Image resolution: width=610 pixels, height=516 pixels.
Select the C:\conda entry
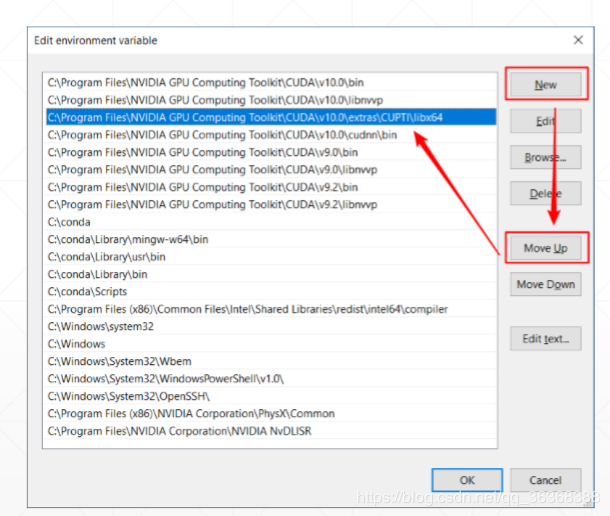[271, 222]
